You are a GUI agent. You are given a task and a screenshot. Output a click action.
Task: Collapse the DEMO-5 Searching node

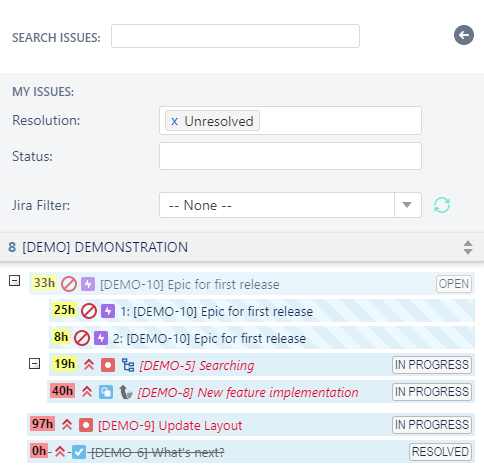(34, 363)
